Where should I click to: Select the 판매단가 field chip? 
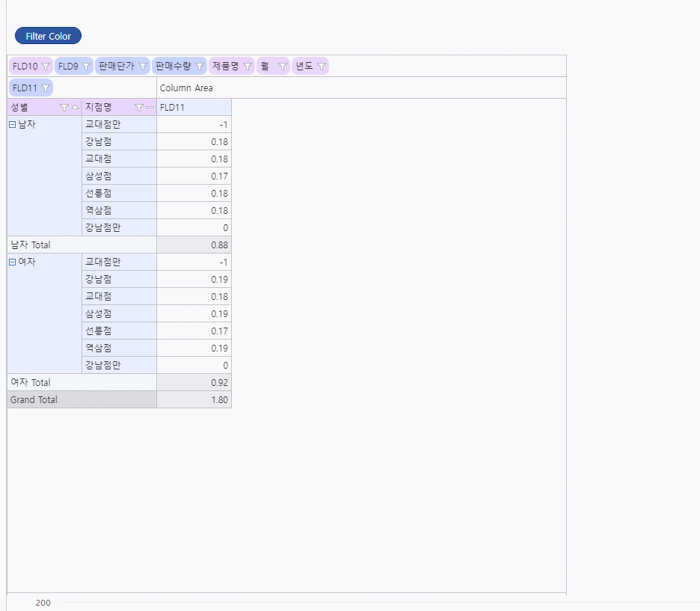pos(123,66)
